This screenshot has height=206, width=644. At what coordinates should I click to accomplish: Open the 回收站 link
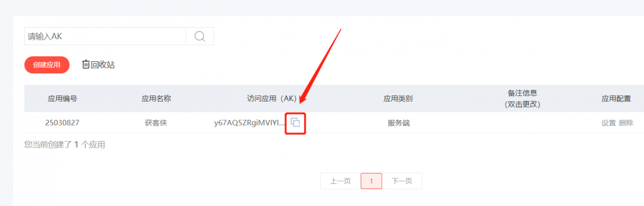[103, 64]
